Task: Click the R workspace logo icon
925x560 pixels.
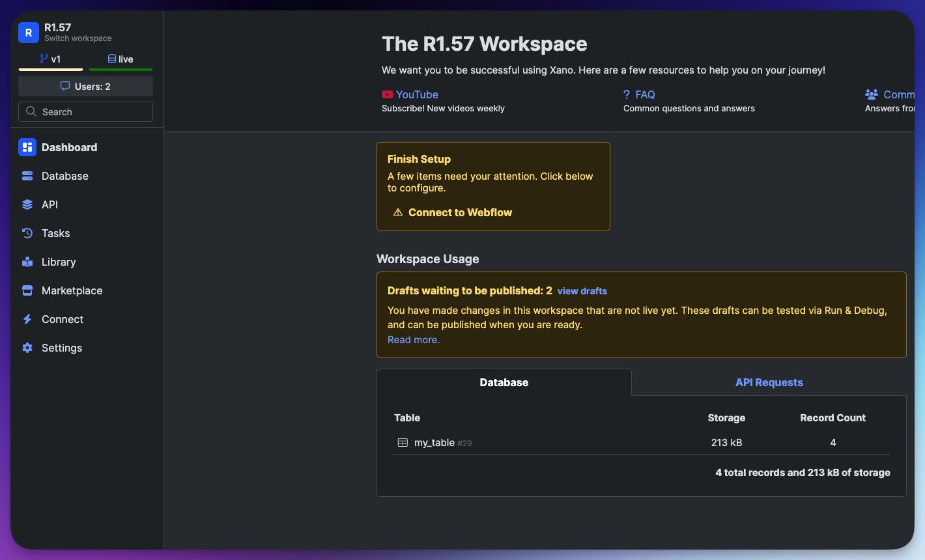Action: tap(29, 33)
